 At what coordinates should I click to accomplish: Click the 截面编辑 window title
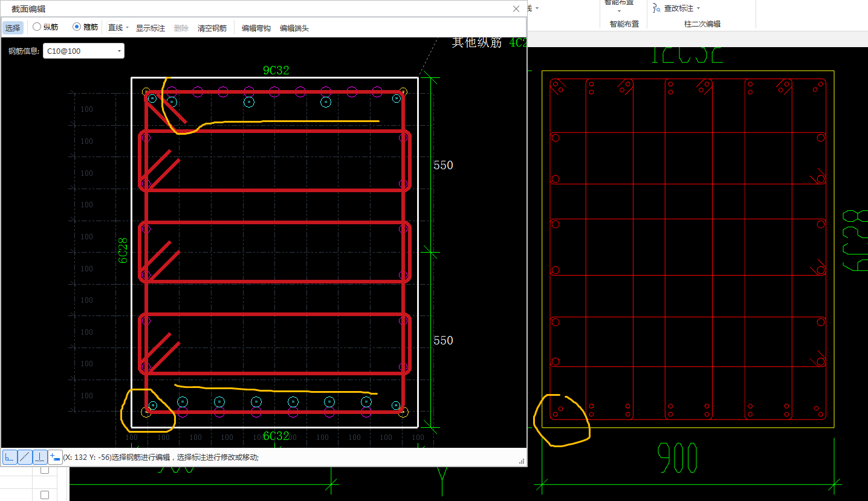click(x=28, y=9)
